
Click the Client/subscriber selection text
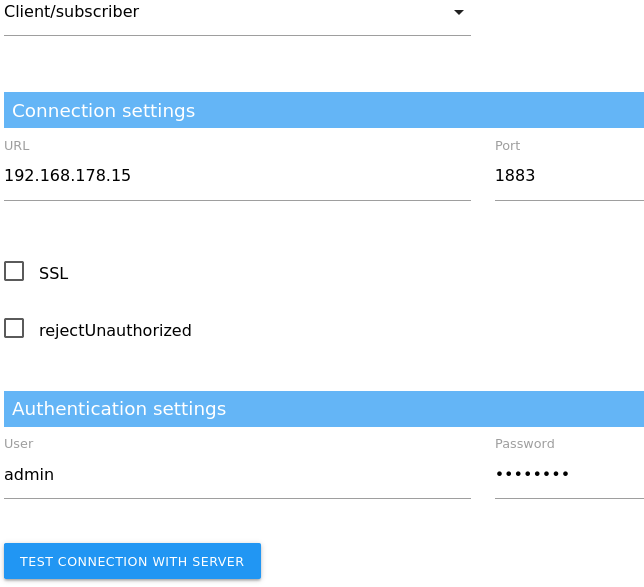click(72, 12)
